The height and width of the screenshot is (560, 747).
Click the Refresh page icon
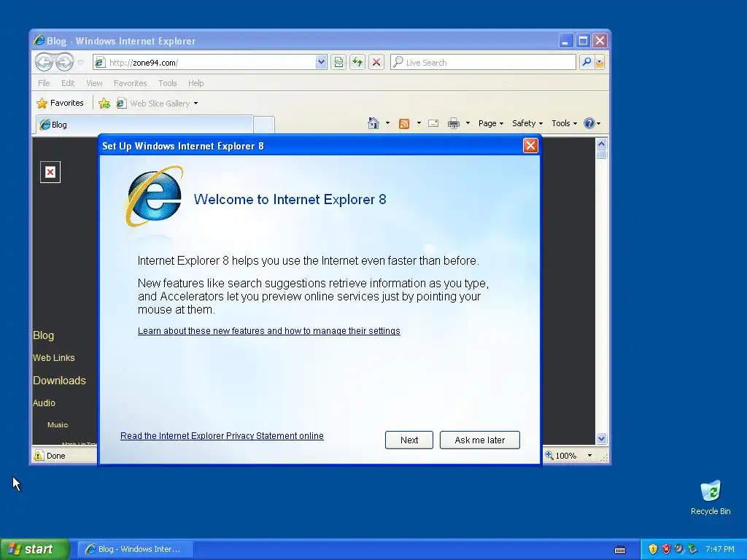tap(357, 63)
